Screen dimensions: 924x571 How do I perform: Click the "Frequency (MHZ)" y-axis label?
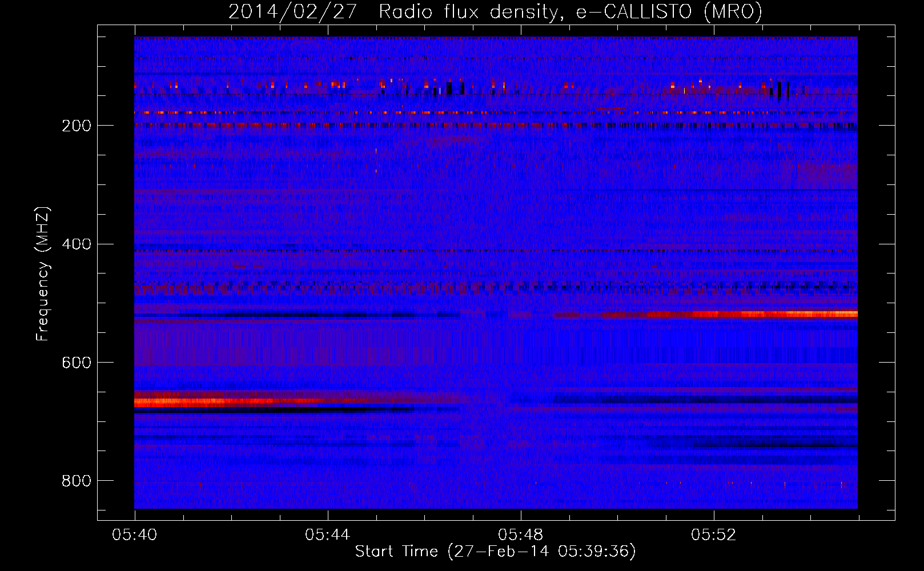point(43,274)
